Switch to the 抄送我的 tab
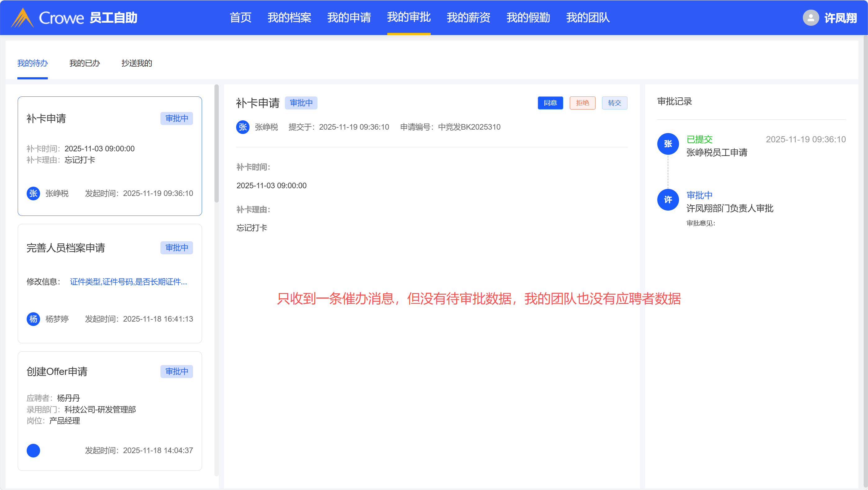Viewport: 868px width, 490px height. coord(137,63)
